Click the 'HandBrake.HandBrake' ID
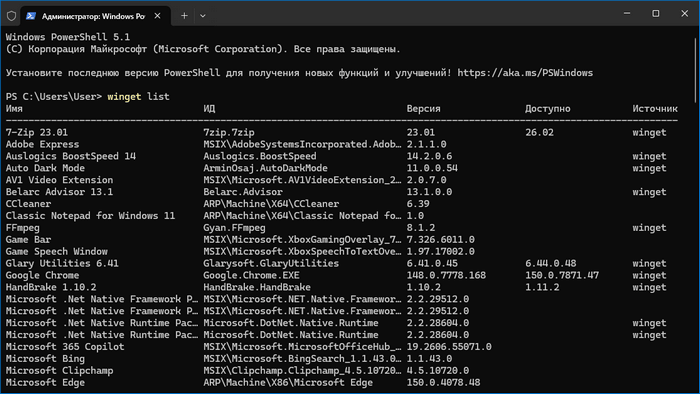The width and height of the screenshot is (700, 394). point(257,287)
